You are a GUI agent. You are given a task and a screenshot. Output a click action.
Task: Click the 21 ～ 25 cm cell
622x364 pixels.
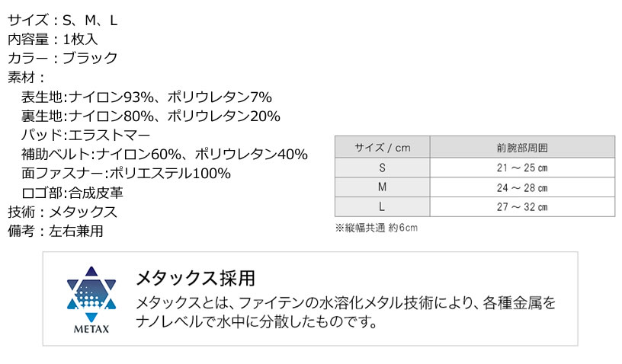point(522,168)
